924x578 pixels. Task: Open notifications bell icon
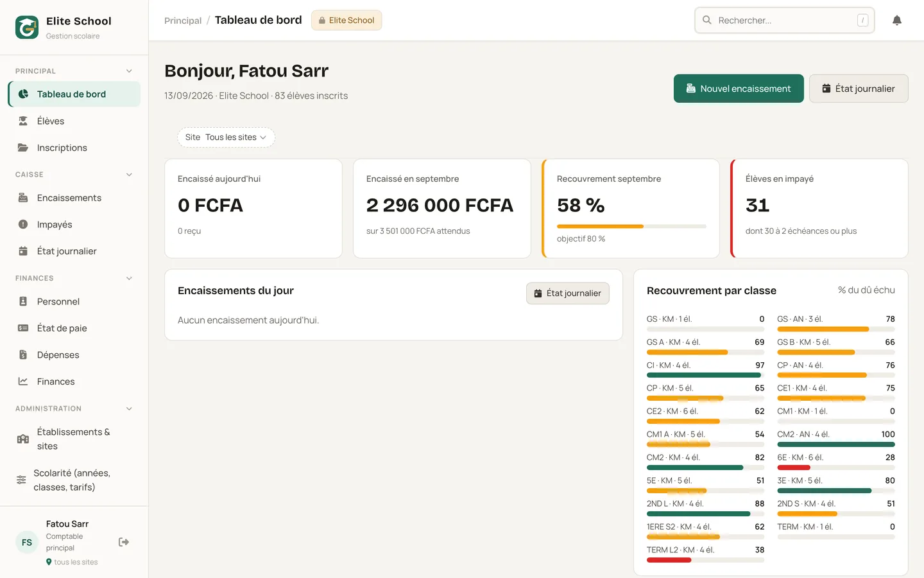coord(897,21)
